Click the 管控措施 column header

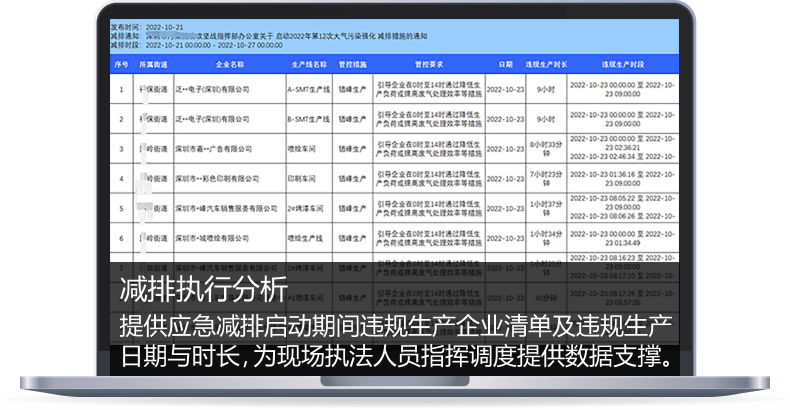352,63
